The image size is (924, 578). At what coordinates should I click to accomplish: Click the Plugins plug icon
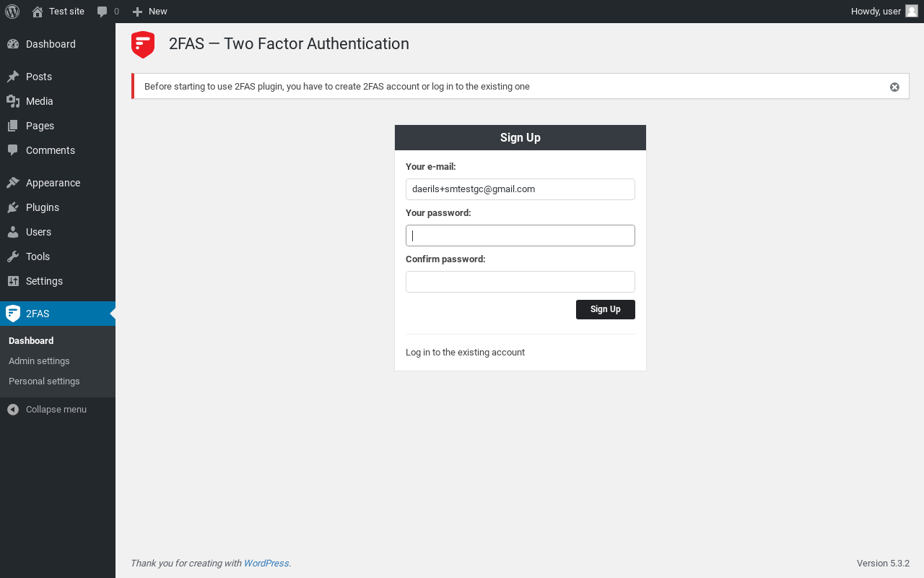[x=13, y=207]
